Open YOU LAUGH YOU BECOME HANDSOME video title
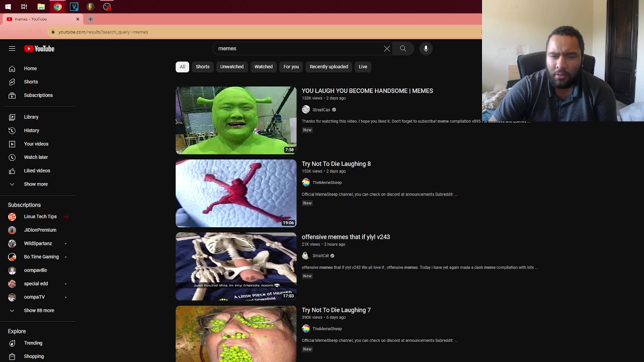This screenshot has height=362, width=644. 367,91
